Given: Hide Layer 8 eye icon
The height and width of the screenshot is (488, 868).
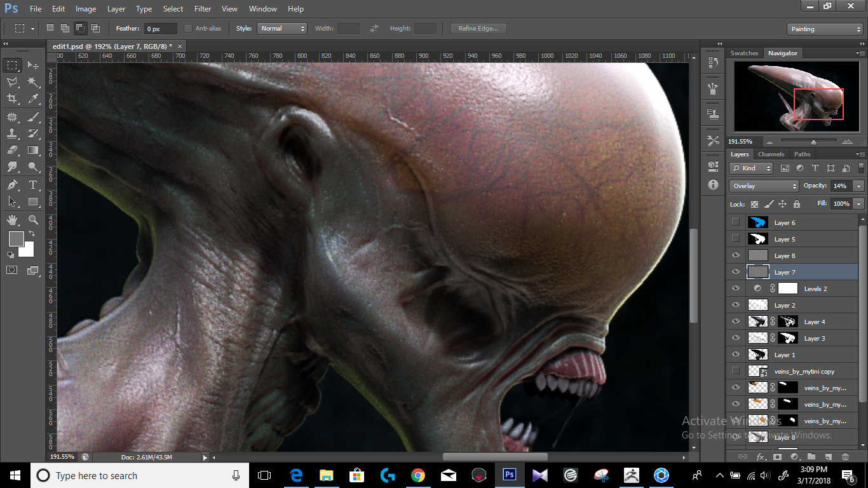Looking at the screenshot, I should (x=736, y=255).
